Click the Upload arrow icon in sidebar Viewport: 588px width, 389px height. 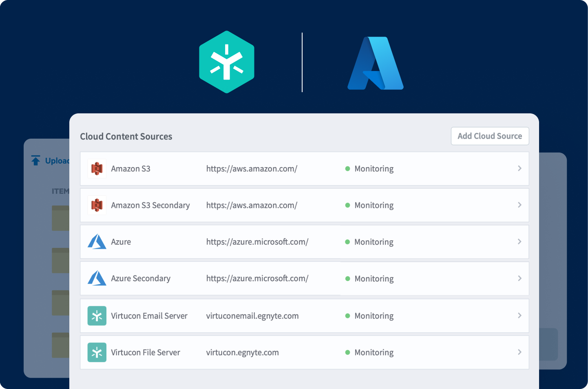point(35,160)
